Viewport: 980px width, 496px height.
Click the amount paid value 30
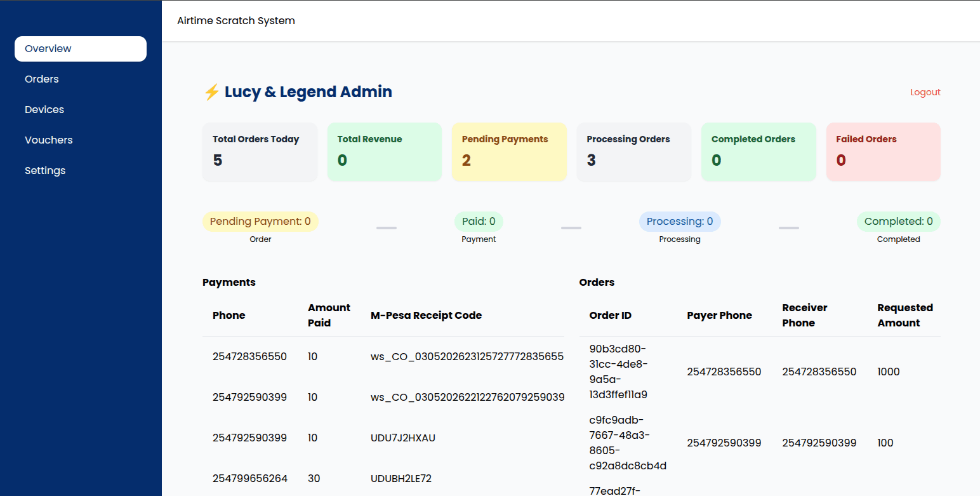pos(314,479)
